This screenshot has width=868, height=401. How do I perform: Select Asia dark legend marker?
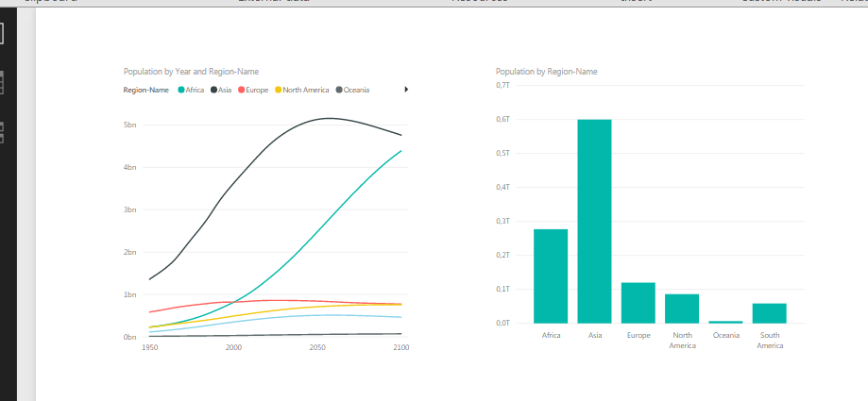coord(213,90)
